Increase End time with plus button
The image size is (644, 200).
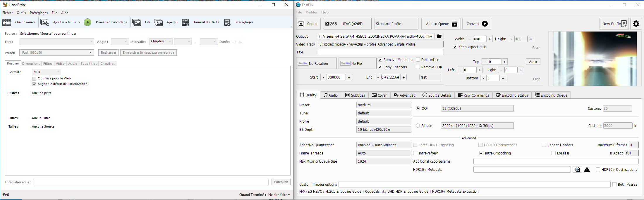click(x=403, y=77)
